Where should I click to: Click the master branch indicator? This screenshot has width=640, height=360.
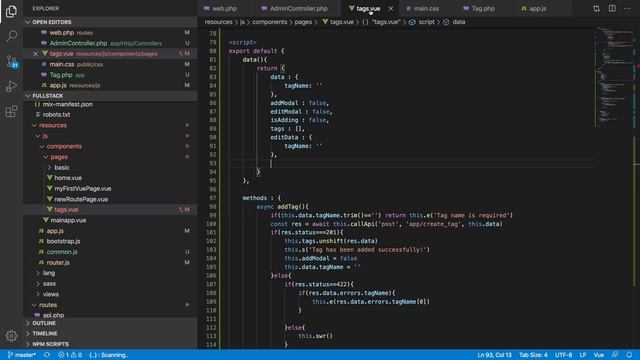click(x=22, y=355)
